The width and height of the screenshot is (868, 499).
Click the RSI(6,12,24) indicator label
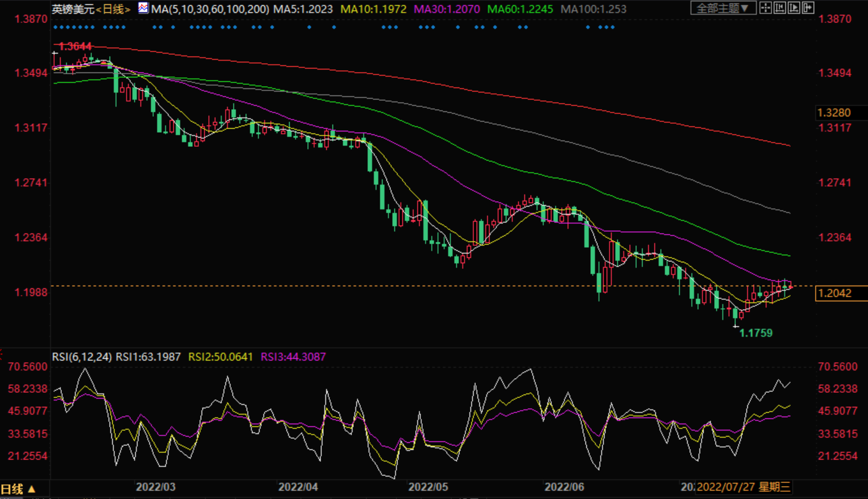point(81,357)
